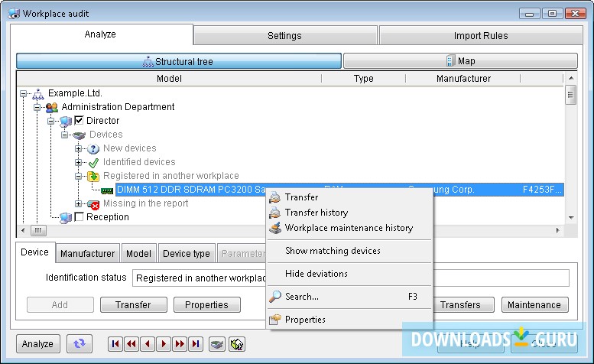Viewport: 594px width, 364px height.
Task: Jump to first record navigation button
Action: click(115, 344)
